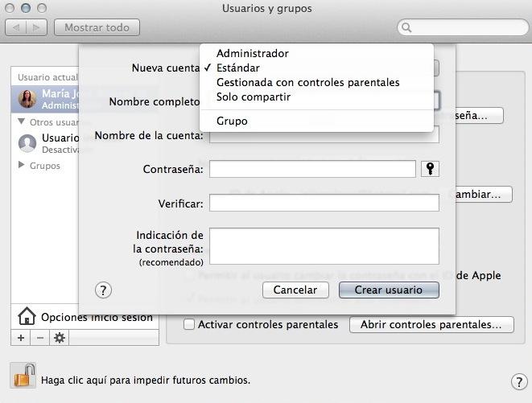Click the remove user minus button

click(x=40, y=338)
